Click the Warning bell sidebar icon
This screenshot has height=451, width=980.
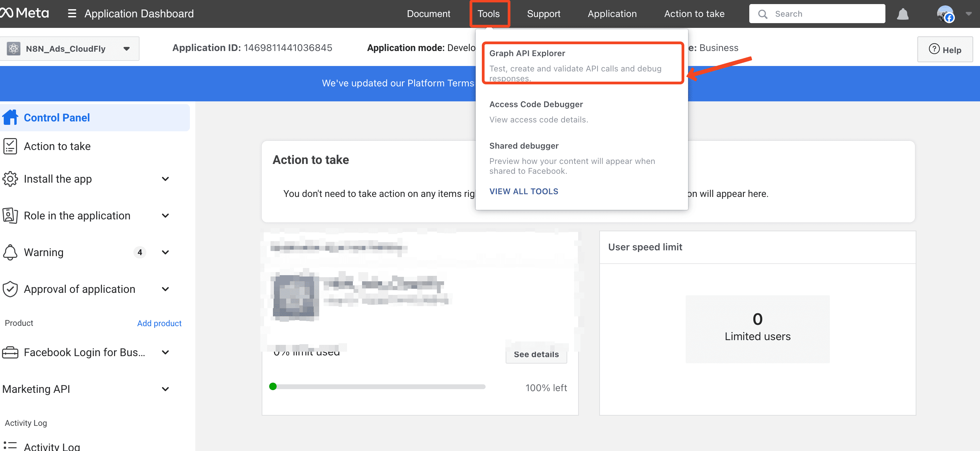(10, 252)
